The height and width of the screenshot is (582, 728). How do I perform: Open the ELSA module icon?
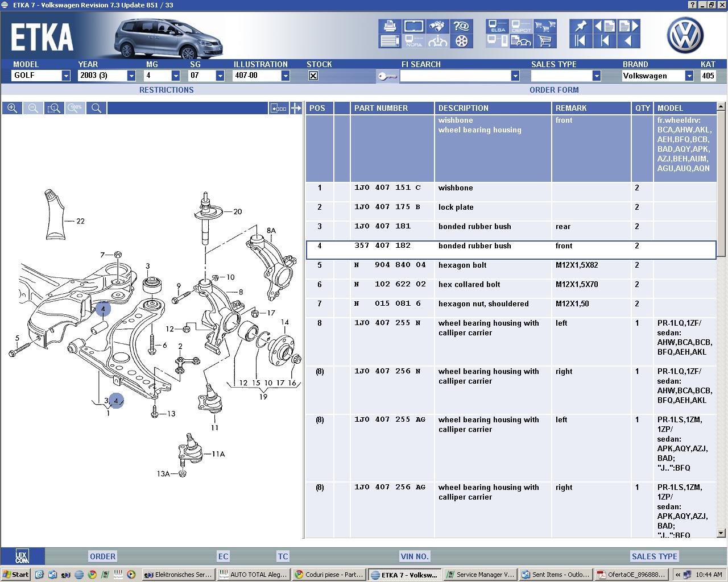tap(497, 26)
